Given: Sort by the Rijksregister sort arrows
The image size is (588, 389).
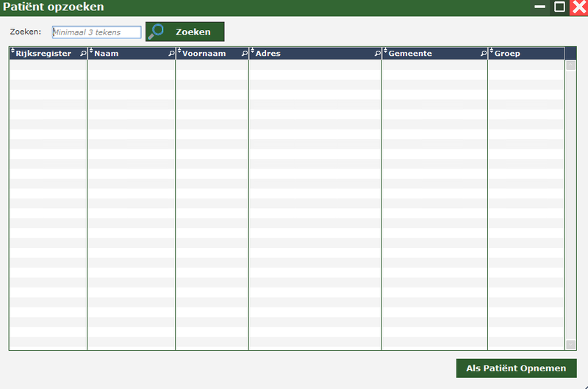Looking at the screenshot, I should coord(12,51).
